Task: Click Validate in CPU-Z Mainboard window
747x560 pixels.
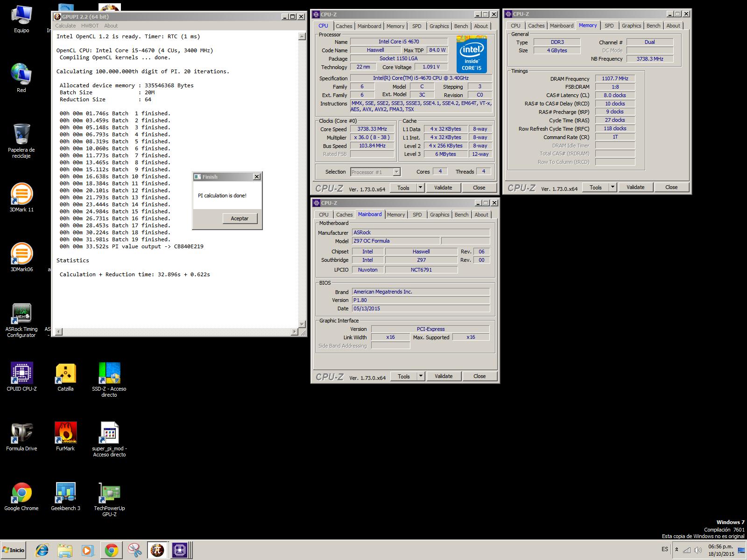Action: 444,376
